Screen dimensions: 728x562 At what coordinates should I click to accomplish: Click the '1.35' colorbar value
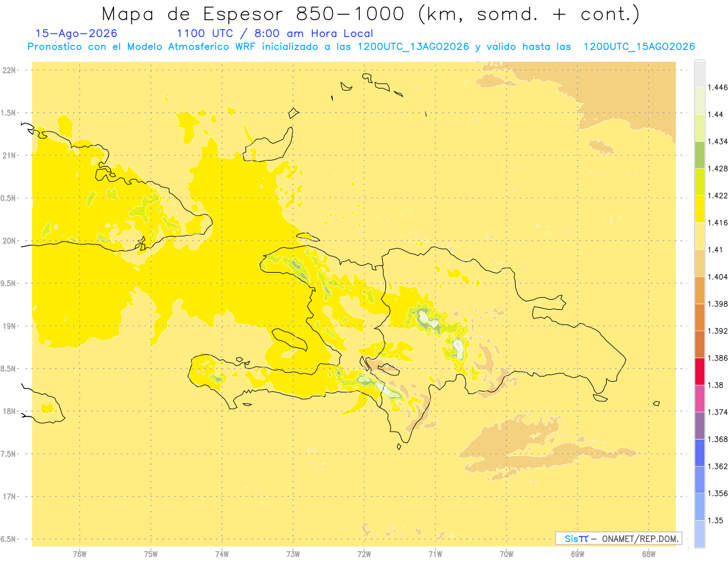pyautogui.click(x=716, y=520)
